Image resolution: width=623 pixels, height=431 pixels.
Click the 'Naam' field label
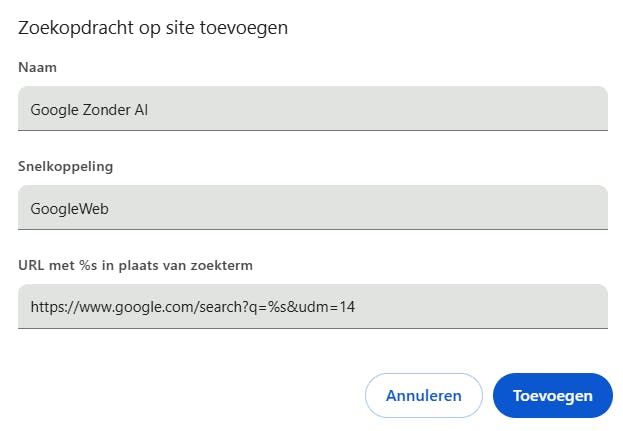(37, 67)
